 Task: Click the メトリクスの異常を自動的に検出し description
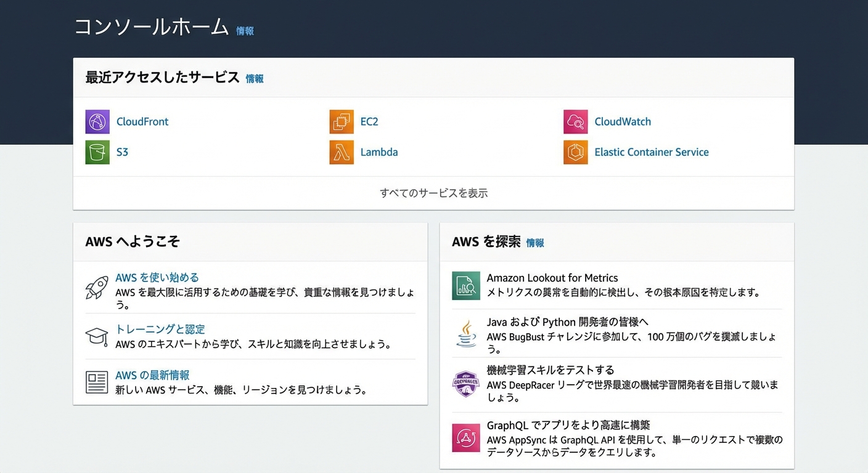[x=624, y=293]
